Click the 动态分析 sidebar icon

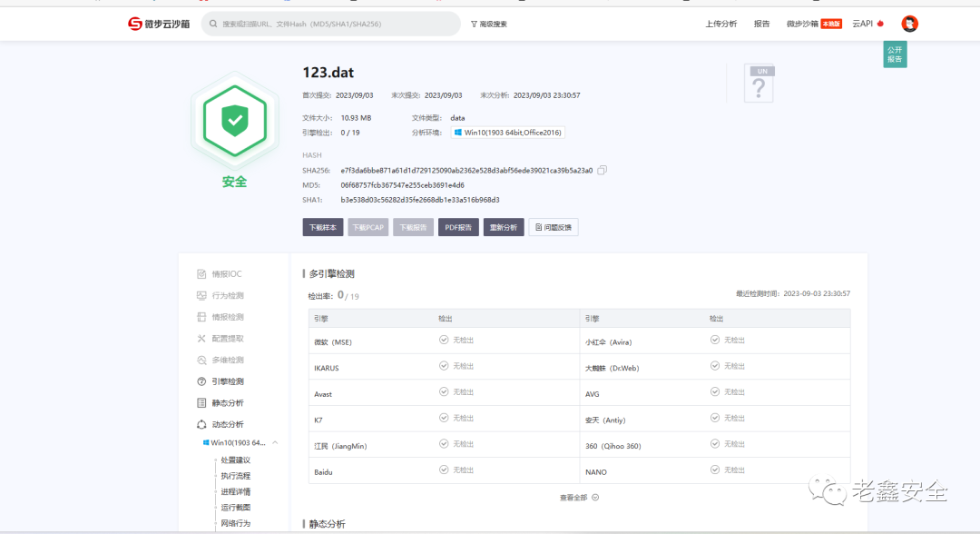201,425
